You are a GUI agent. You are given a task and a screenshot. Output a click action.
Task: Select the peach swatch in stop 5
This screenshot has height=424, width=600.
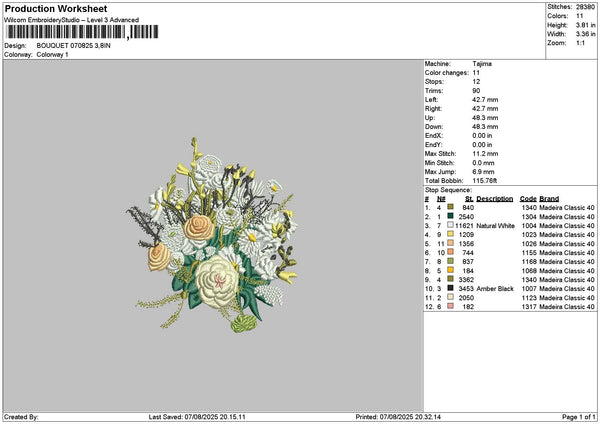click(450, 243)
